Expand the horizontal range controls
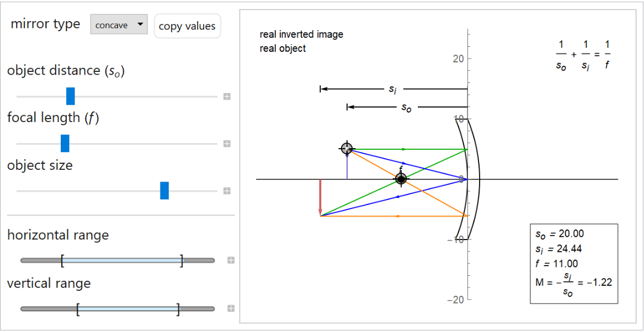644x332 pixels. (231, 260)
